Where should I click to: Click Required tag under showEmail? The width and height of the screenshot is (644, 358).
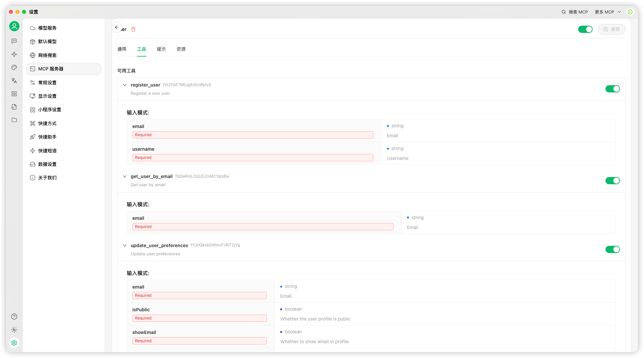(200, 341)
